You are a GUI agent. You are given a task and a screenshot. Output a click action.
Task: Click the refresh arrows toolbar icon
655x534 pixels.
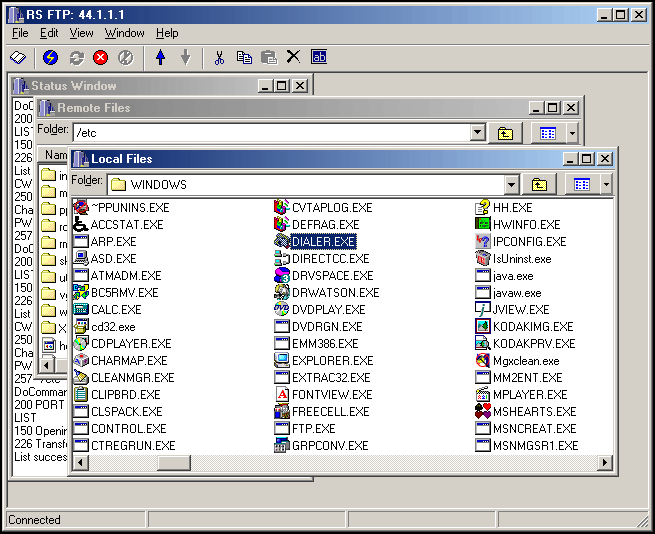tap(76, 57)
